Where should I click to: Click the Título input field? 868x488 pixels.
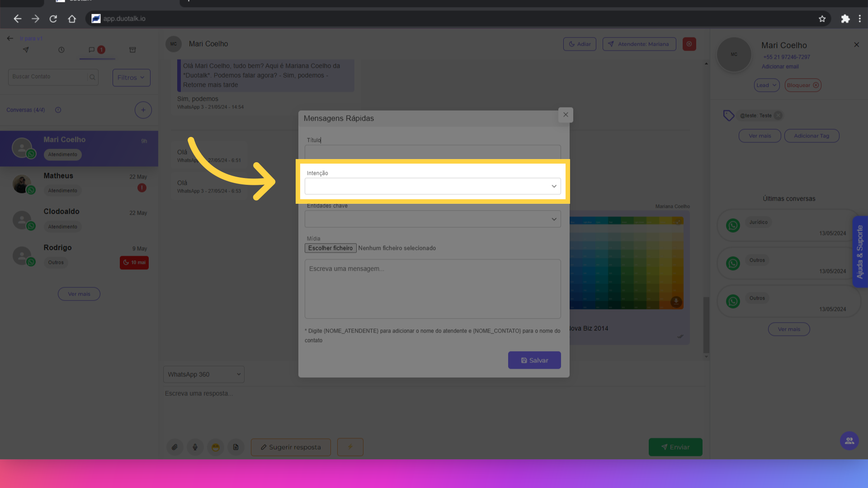433,152
